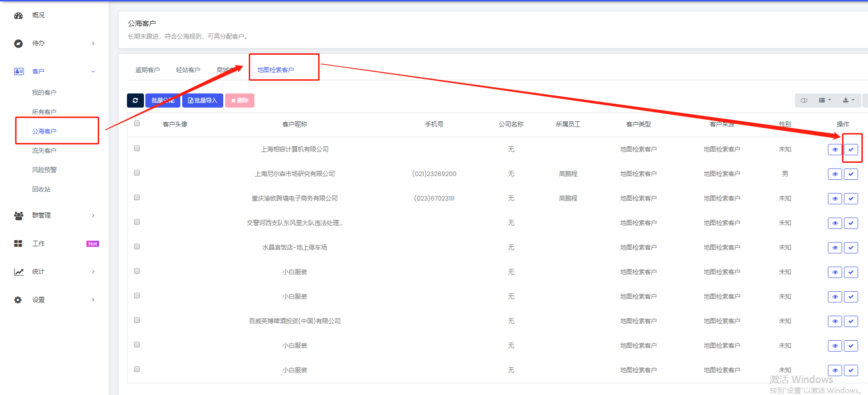The width and height of the screenshot is (868, 395).
Task: Toggle the card view switch in table toolbar
Action: [x=804, y=101]
